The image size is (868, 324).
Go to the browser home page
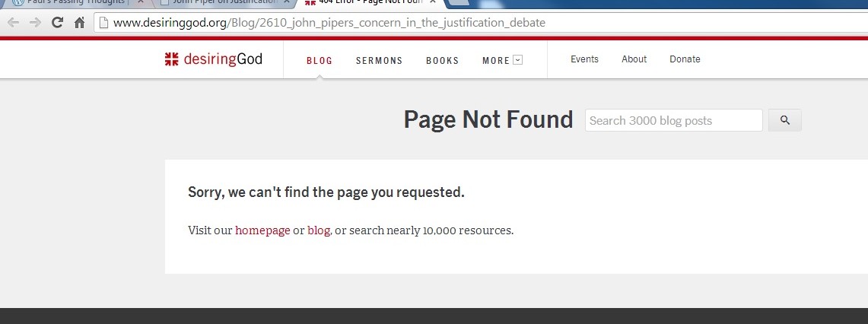coord(79,23)
